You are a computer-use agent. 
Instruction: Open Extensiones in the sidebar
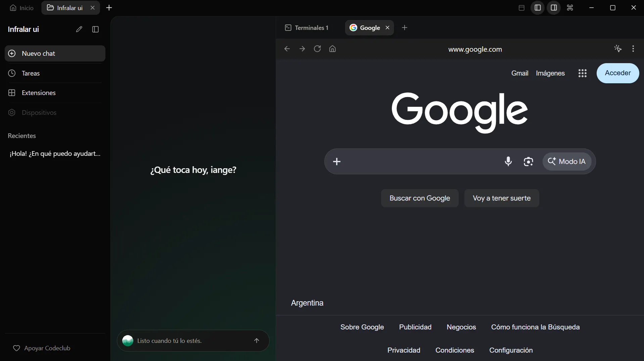(55, 93)
